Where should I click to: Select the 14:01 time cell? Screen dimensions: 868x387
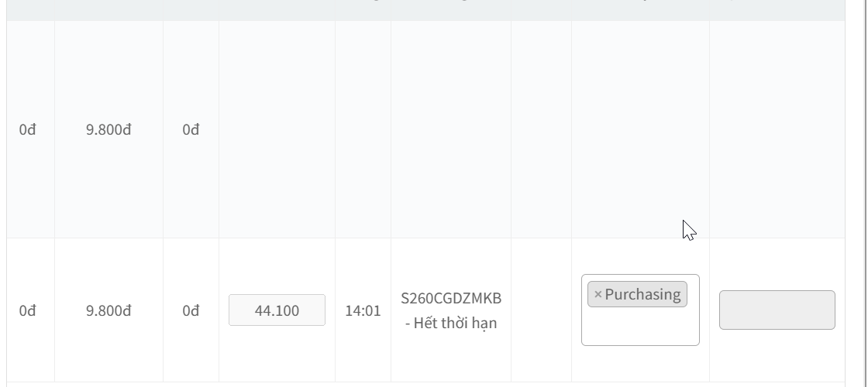[x=363, y=311]
